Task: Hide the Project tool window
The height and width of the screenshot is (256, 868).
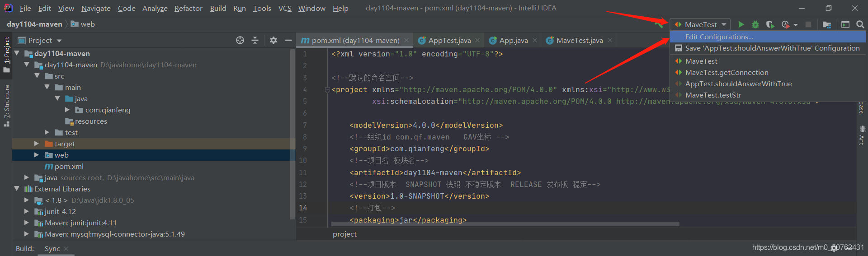Action: 288,40
